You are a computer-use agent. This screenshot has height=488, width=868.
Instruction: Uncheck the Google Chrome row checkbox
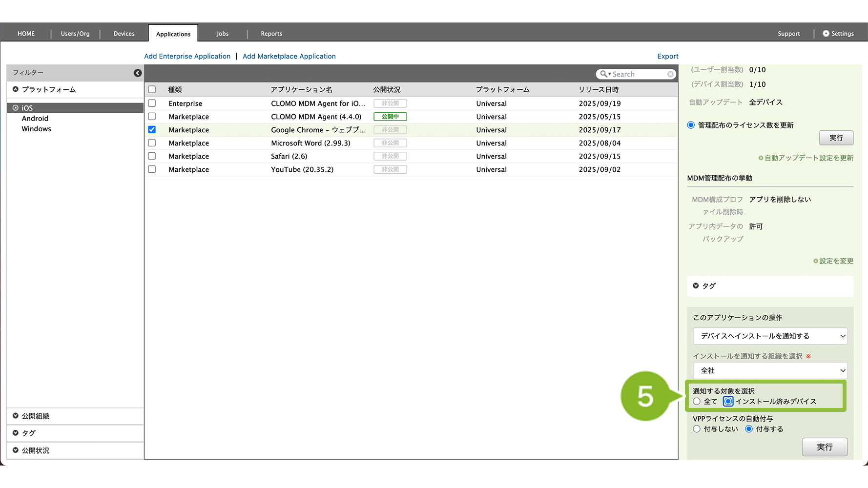(x=152, y=130)
